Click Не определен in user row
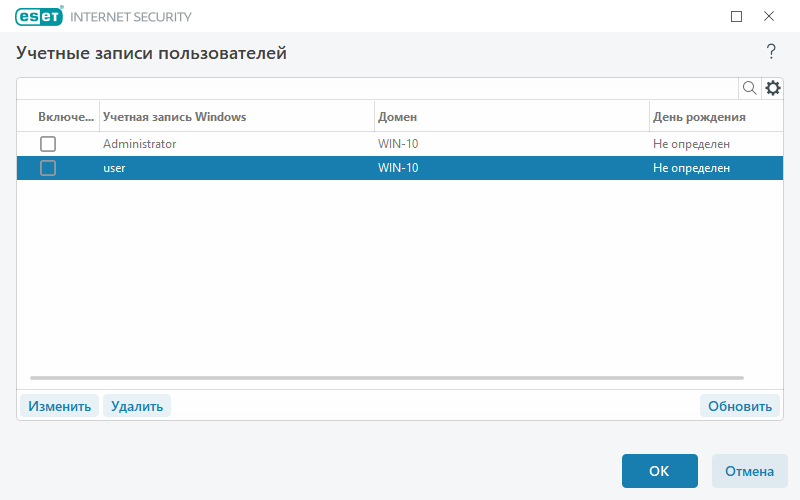The height and width of the screenshot is (500, 800). 691,168
